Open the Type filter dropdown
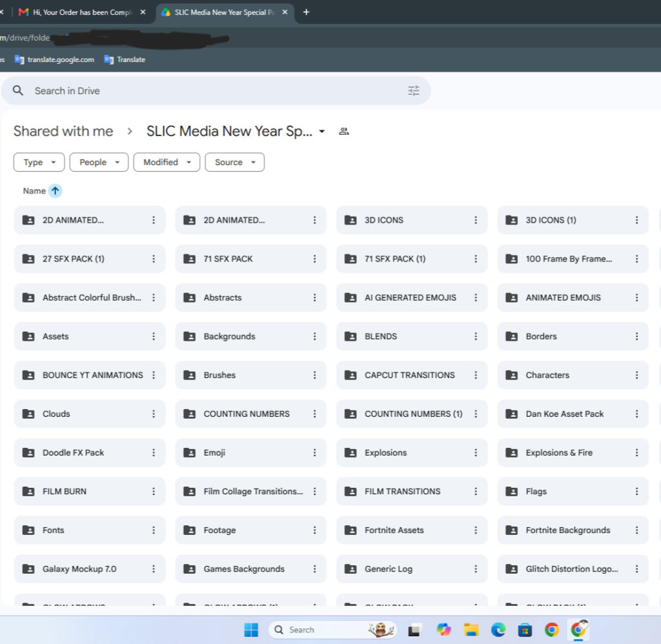 click(39, 162)
